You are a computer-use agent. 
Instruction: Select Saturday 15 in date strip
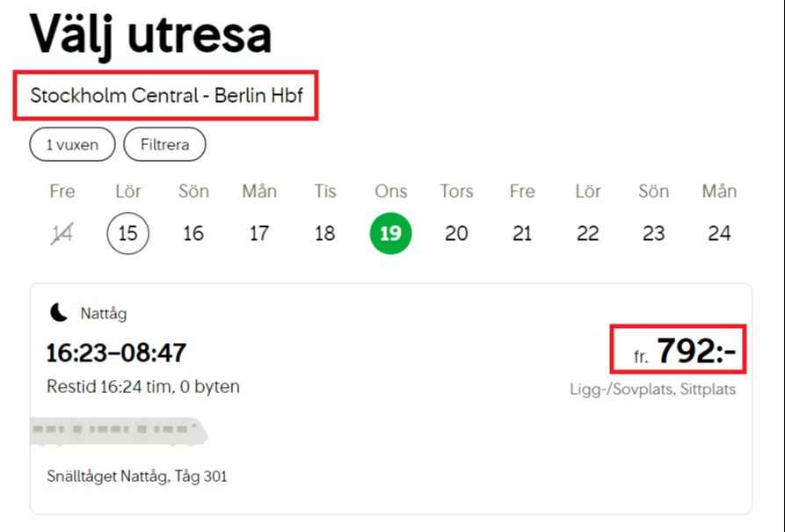coord(128,234)
